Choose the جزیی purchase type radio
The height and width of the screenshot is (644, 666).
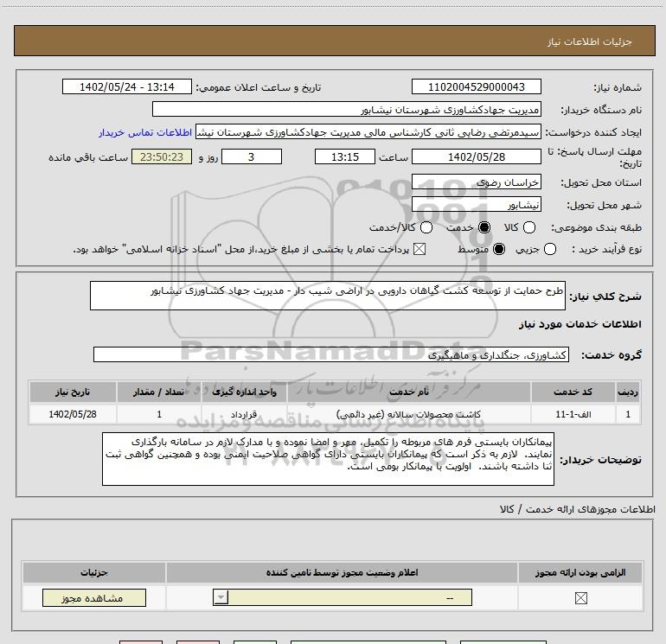point(549,249)
